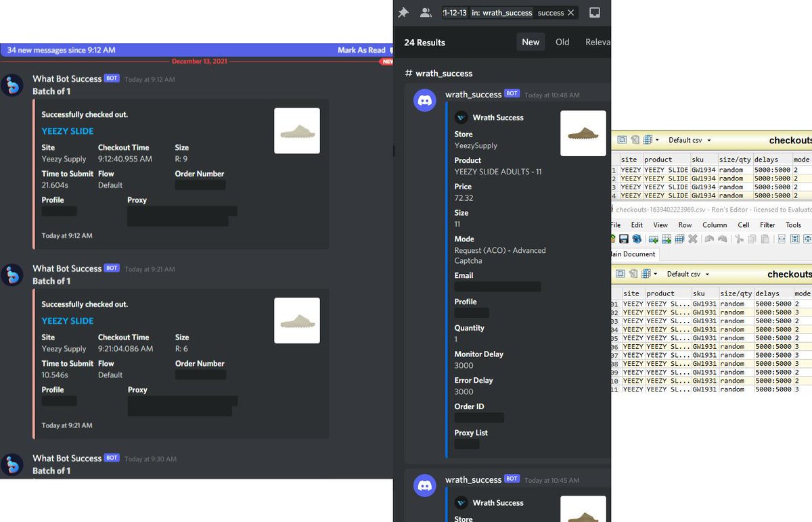Click Mark As Read in the new messages bar
This screenshot has width=812, height=522.
[x=361, y=50]
